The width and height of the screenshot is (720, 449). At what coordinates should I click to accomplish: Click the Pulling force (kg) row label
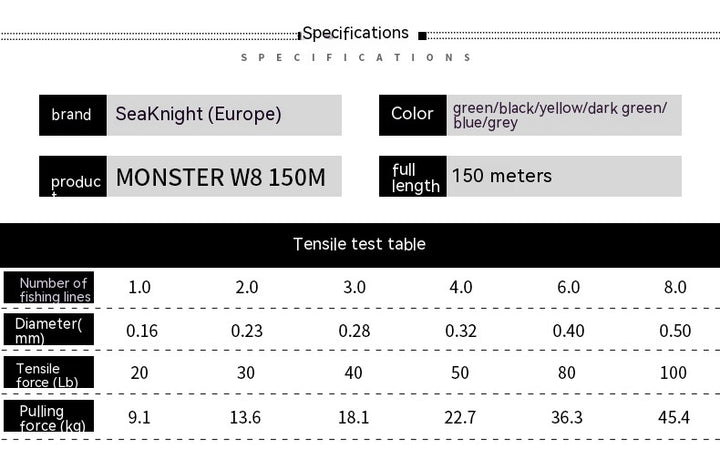49,417
